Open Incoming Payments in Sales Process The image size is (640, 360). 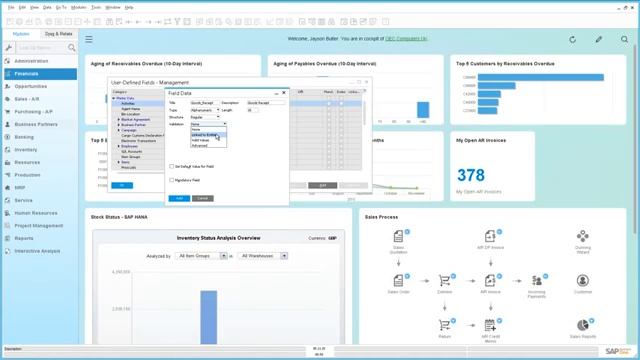pyautogui.click(x=537, y=281)
